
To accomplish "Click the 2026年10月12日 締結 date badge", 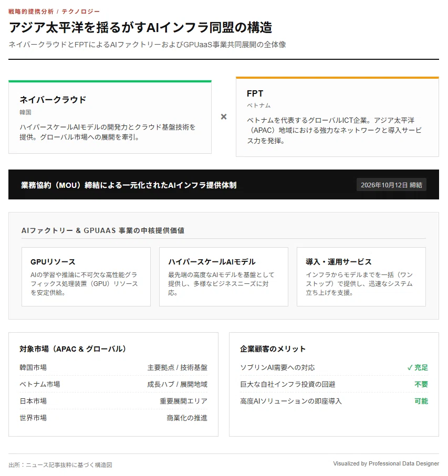I will click(x=391, y=185).
